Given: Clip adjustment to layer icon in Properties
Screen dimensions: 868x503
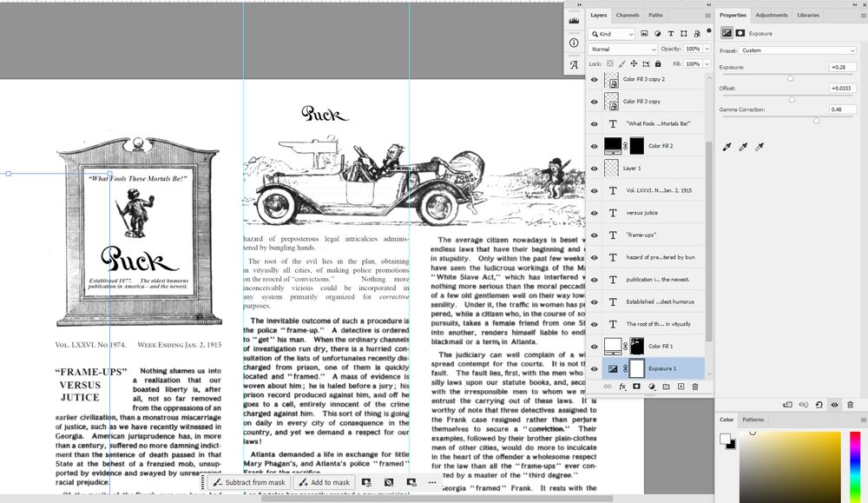Looking at the screenshot, I should pos(787,405).
